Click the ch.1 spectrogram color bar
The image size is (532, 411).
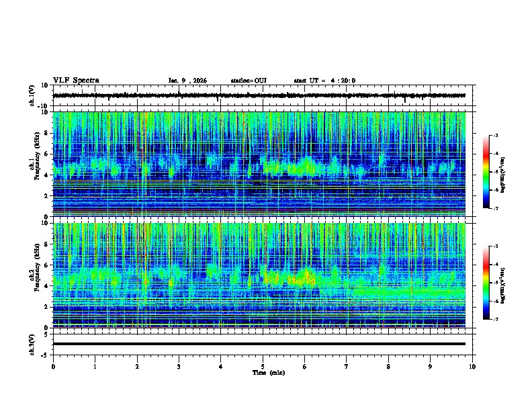coord(486,172)
